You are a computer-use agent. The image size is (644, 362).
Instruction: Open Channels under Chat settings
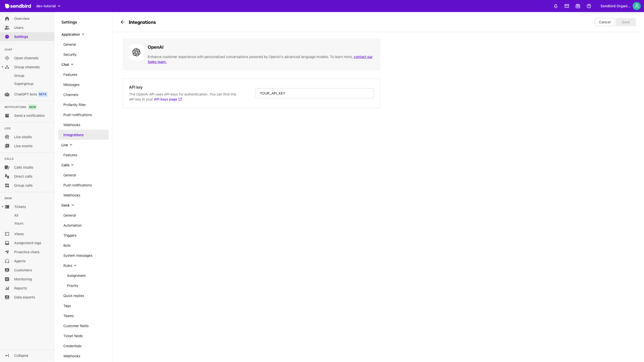tap(71, 95)
